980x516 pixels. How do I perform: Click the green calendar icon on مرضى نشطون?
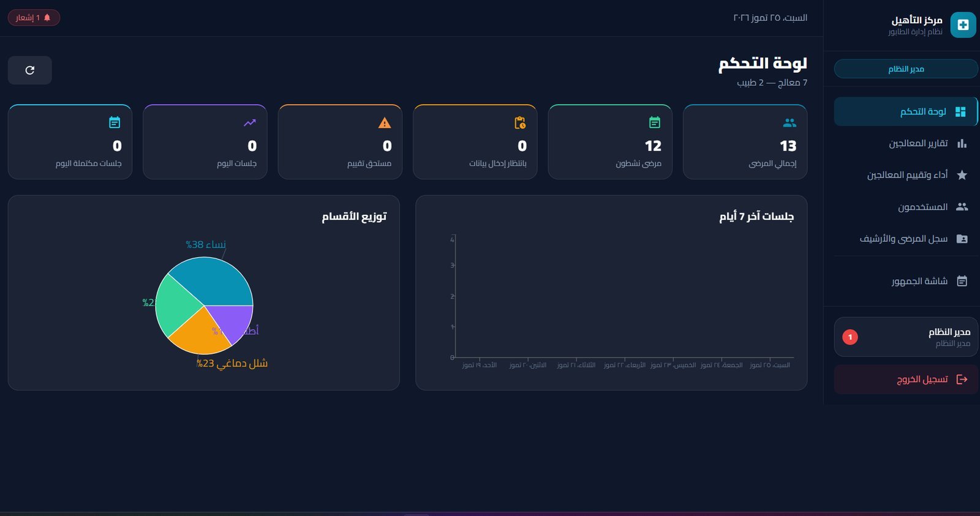click(655, 122)
